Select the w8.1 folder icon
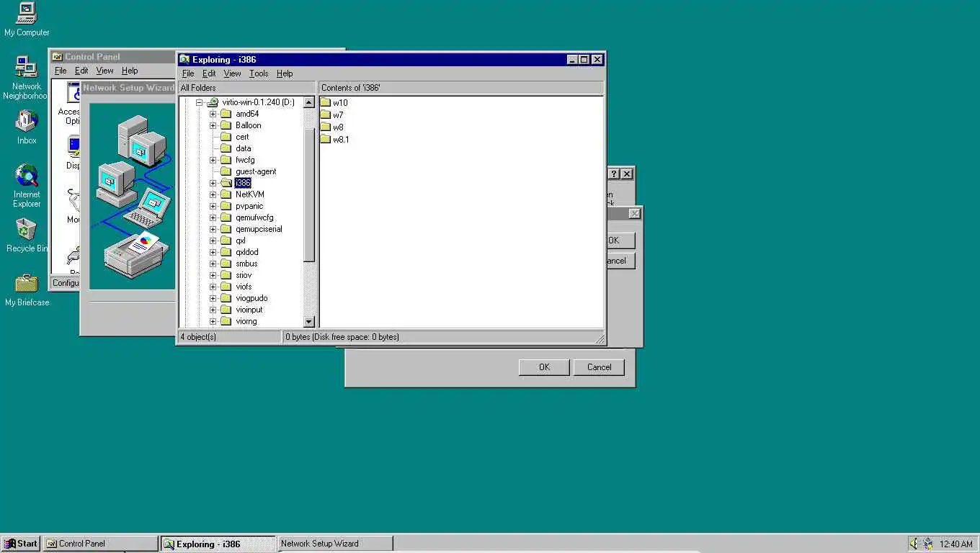Screen dimensions: 980x553 [x=325, y=139]
